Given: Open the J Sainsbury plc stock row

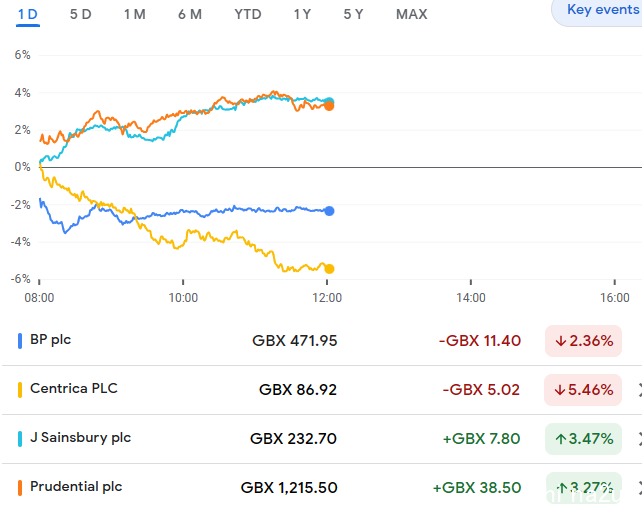Looking at the screenshot, I should point(322,439).
